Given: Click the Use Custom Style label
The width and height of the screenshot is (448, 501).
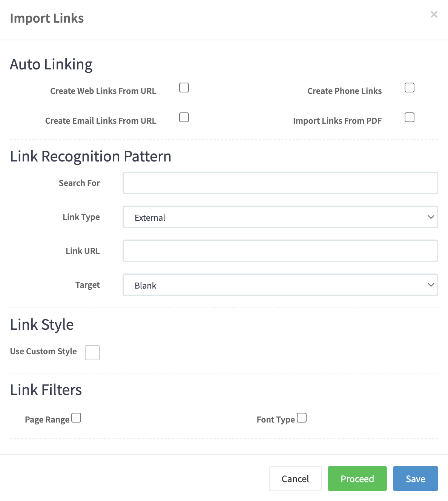Looking at the screenshot, I should (x=43, y=351).
